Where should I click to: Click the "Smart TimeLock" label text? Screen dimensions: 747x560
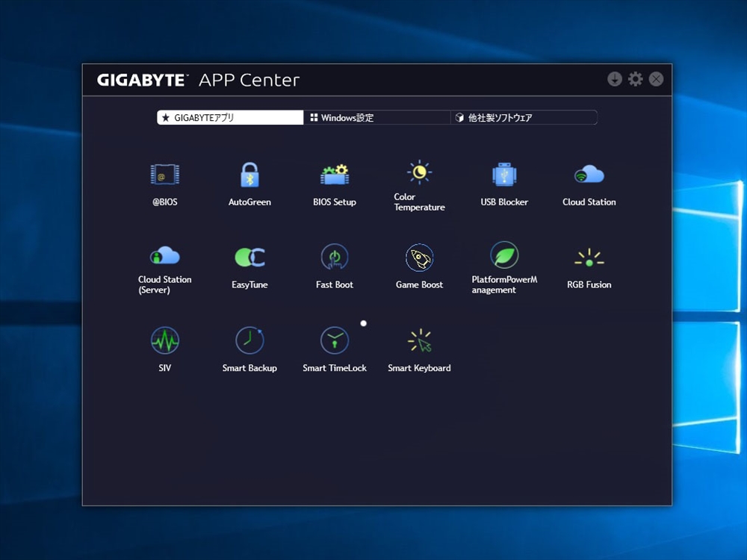pos(335,368)
